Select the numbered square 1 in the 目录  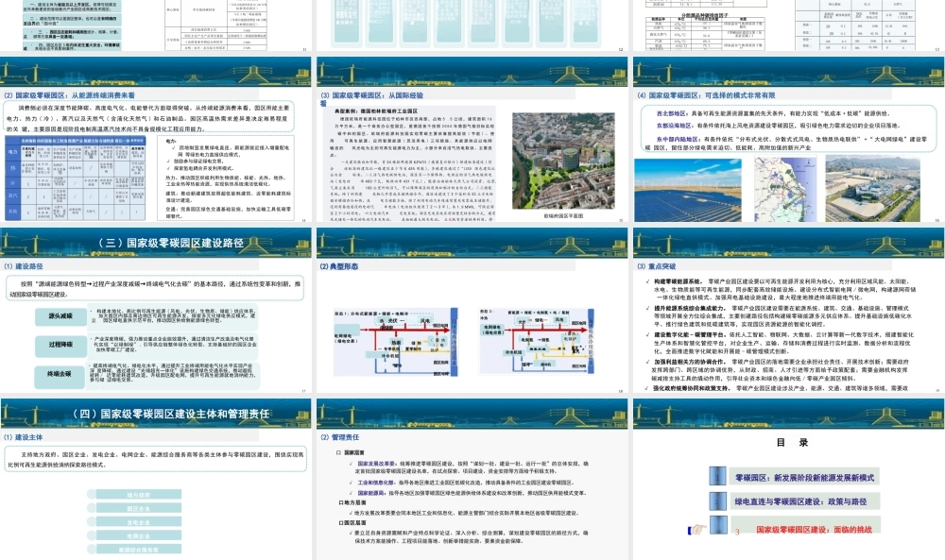(x=717, y=476)
